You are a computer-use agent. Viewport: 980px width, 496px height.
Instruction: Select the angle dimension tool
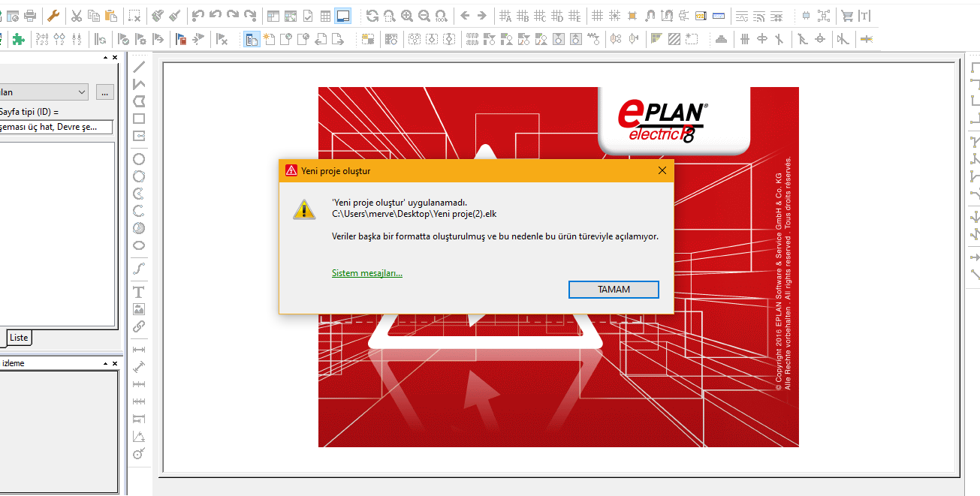click(x=139, y=436)
